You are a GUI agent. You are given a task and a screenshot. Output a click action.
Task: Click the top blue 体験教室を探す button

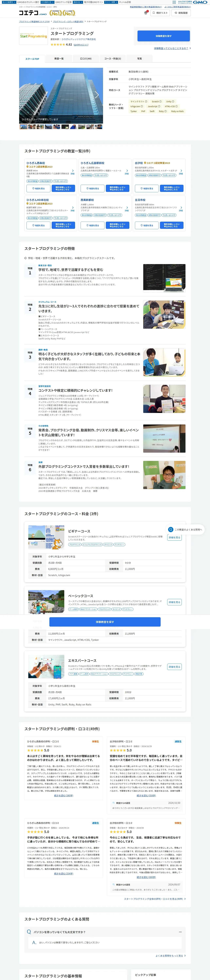(164, 36)
